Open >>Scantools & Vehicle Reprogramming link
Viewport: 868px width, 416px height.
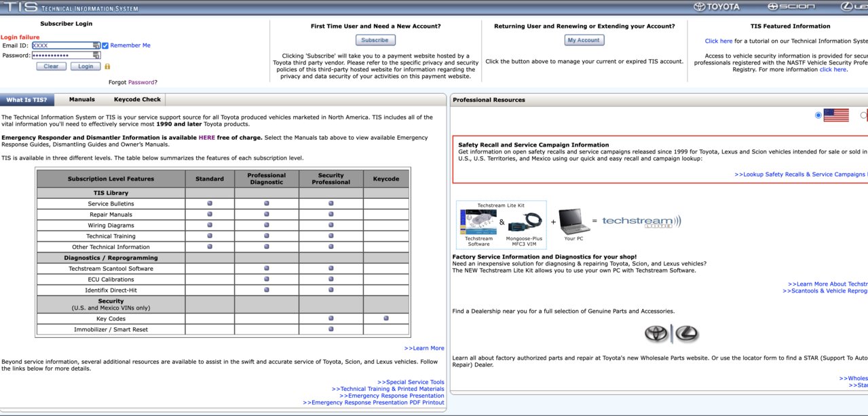tap(825, 291)
